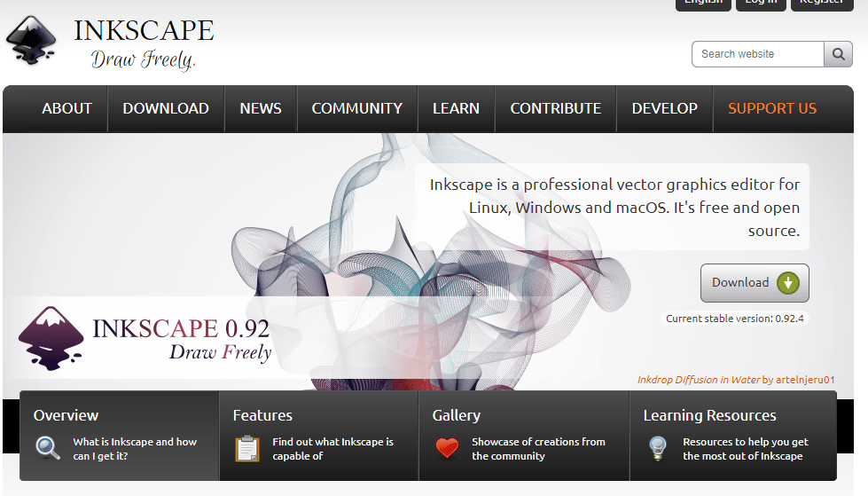
Task: Click the Overview magnifying glass icon
Action: click(48, 448)
